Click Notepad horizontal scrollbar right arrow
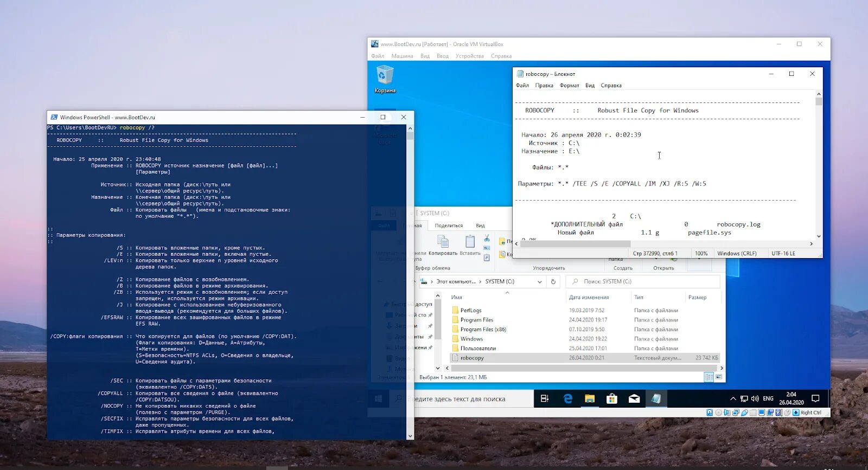868x470 pixels. point(811,244)
